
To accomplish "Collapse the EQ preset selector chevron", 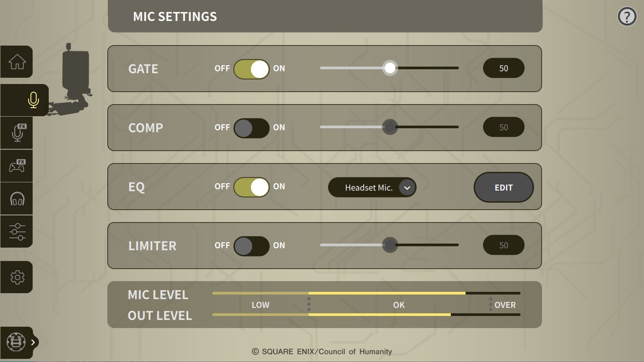I will coord(407,187).
